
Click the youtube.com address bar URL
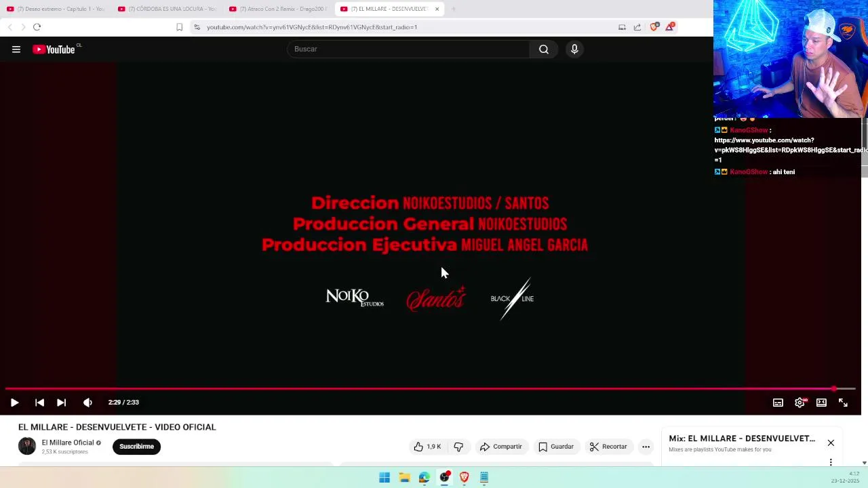[312, 27]
